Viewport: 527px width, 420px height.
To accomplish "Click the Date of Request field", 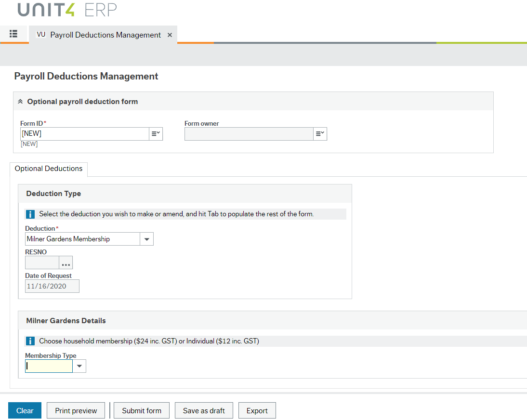I will click(x=52, y=286).
